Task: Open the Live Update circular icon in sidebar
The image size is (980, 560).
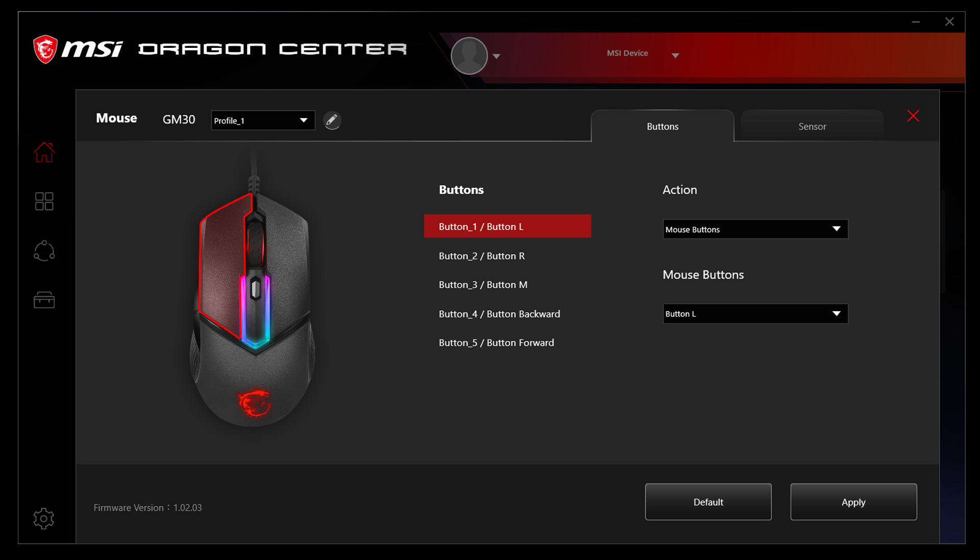Action: pos(44,250)
